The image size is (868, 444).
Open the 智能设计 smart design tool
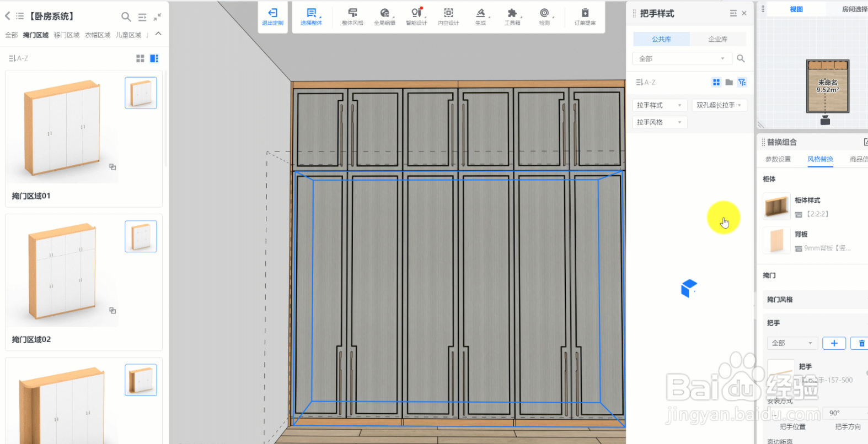point(416,17)
